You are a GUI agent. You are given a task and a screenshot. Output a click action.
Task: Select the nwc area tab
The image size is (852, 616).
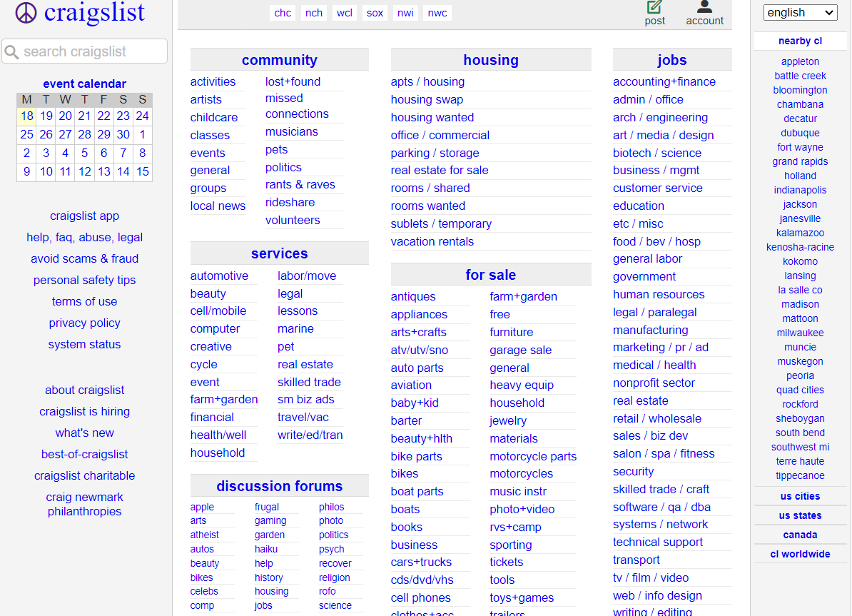point(437,13)
